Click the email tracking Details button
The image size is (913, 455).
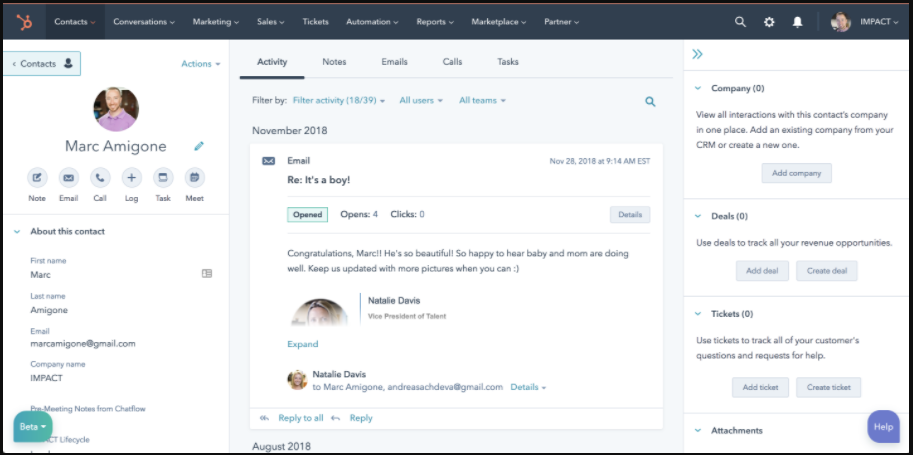pyautogui.click(x=630, y=214)
